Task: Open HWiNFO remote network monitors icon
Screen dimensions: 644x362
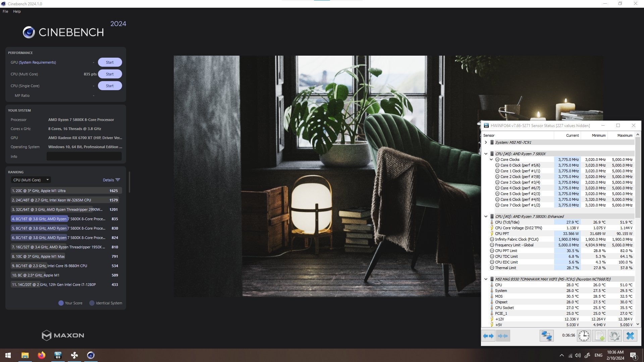Action: tap(546, 336)
